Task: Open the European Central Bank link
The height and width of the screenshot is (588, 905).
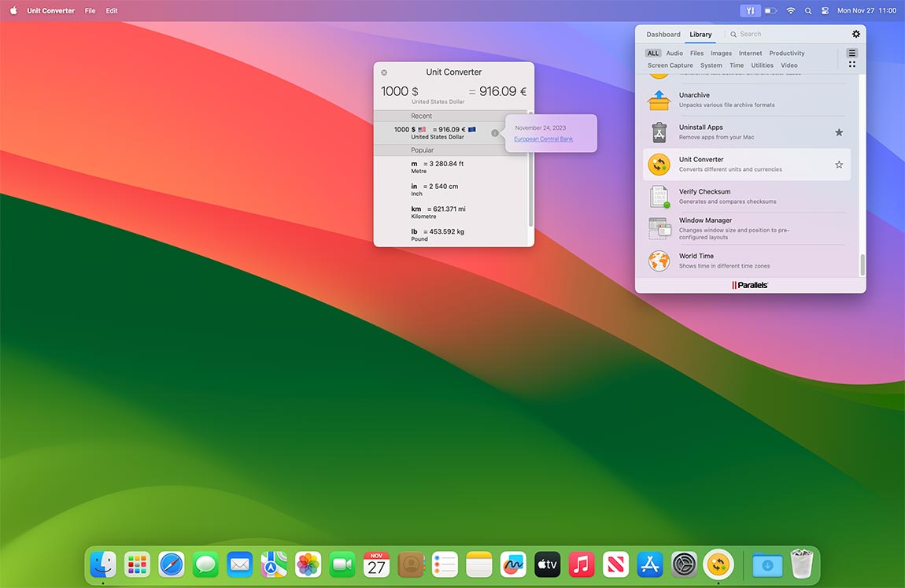Action: pos(543,139)
